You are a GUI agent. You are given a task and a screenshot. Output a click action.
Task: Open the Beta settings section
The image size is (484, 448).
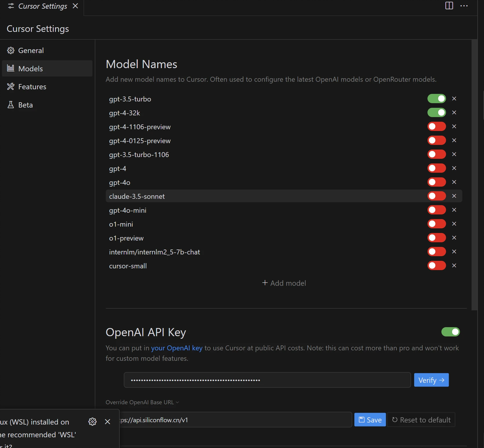25,105
